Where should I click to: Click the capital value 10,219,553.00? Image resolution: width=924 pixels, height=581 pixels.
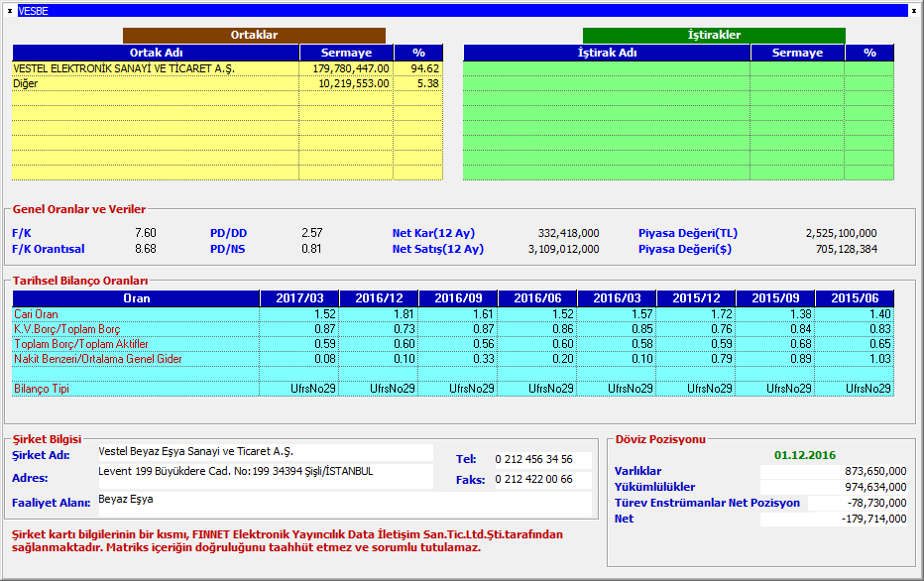point(354,83)
